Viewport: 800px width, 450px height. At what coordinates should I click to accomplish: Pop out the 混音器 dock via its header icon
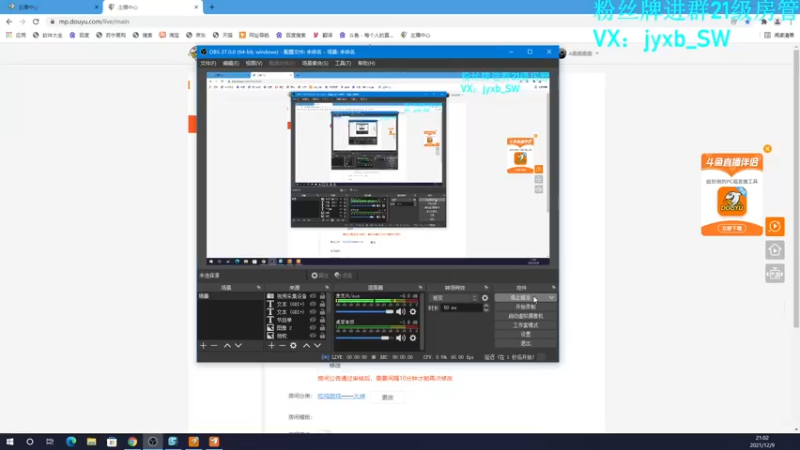click(420, 288)
